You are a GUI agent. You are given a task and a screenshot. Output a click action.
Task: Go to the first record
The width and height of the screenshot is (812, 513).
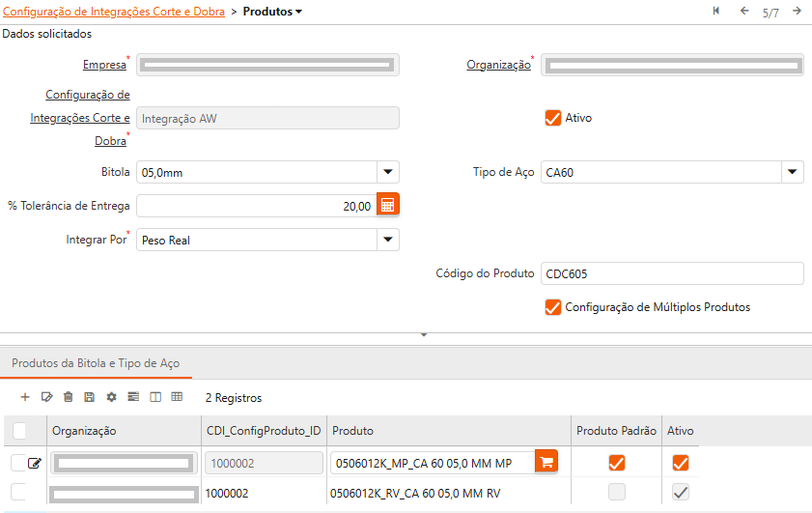(x=716, y=12)
